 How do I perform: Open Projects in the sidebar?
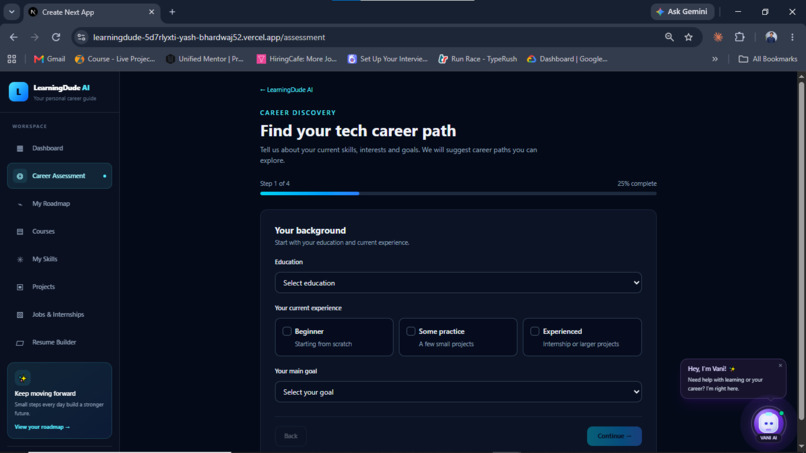point(59,287)
